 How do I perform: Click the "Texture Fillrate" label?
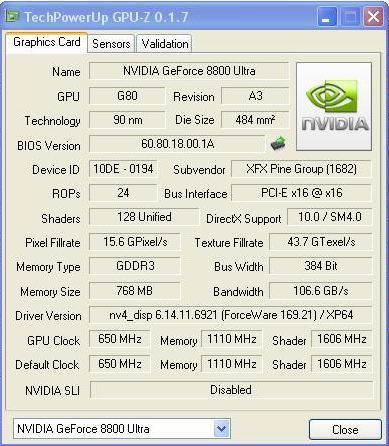tap(229, 243)
